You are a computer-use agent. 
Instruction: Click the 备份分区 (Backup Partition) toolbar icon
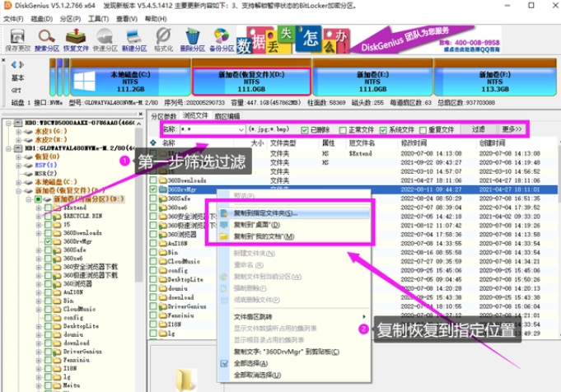(221, 38)
